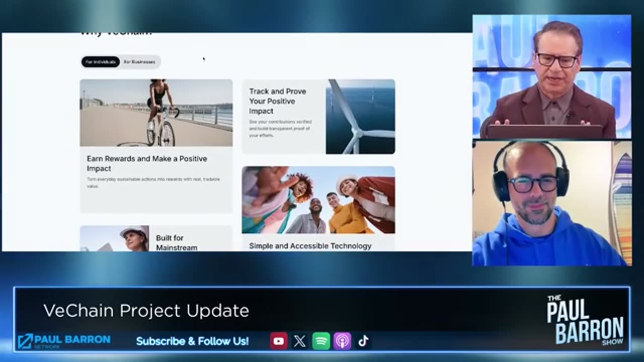Click the guest video feed with headphones
Image resolution: width=644 pixels, height=362 pixels.
pos(551,203)
